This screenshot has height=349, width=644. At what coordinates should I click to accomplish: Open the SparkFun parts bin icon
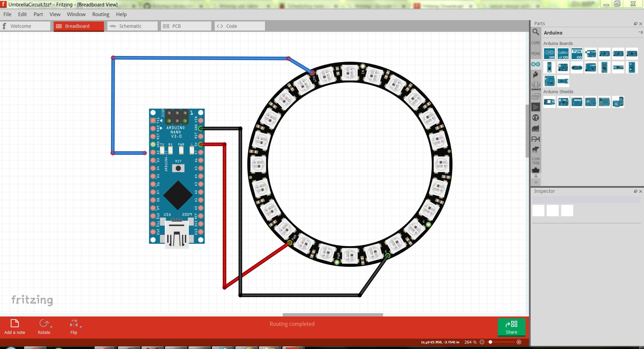pos(536,75)
